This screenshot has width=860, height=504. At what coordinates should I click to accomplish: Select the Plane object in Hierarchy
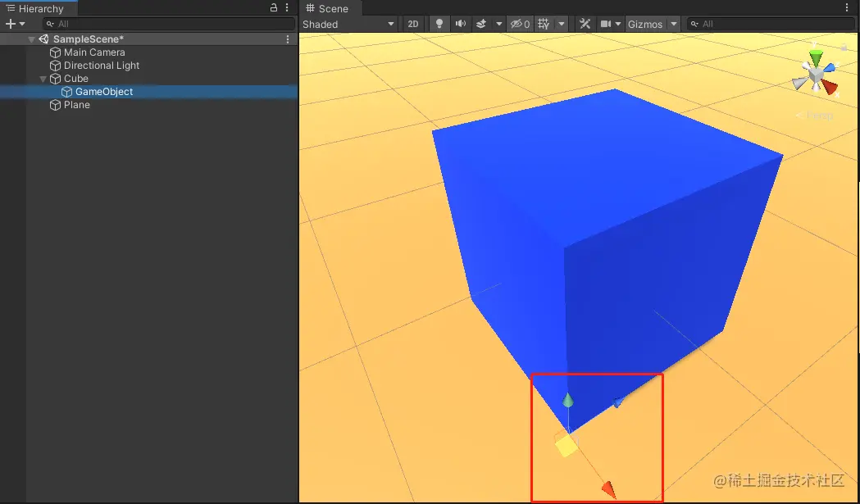(77, 105)
